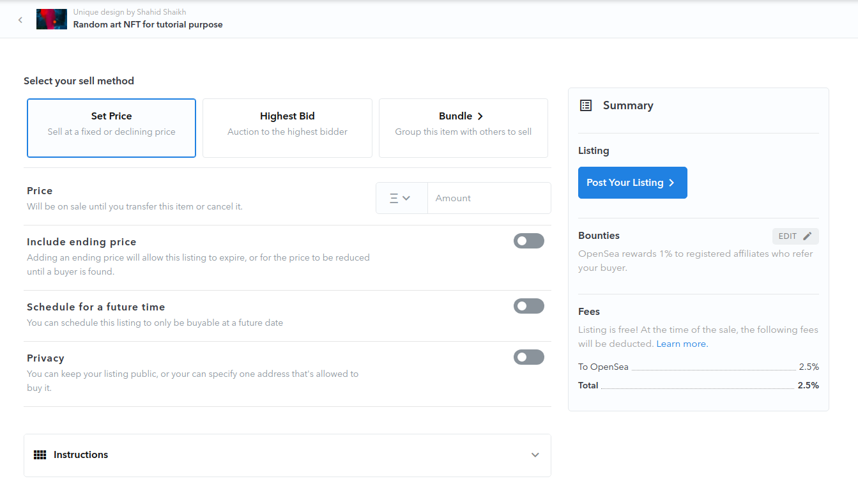Image resolution: width=858 pixels, height=504 pixels.
Task: Click the Post Your Listing button
Action: point(632,183)
